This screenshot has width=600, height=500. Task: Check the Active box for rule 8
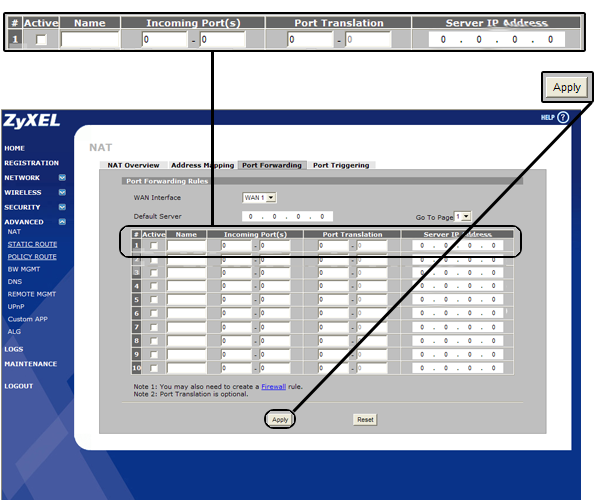tap(154, 341)
